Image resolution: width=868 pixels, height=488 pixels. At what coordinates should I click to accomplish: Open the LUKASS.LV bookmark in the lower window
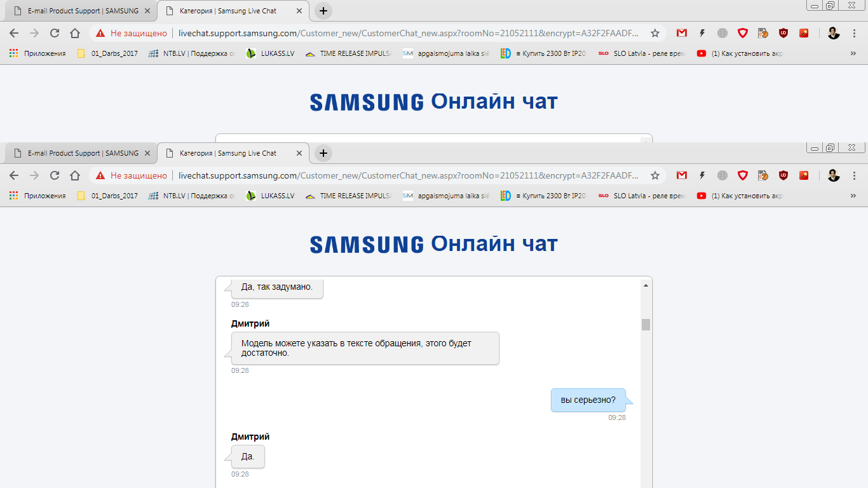(270, 196)
